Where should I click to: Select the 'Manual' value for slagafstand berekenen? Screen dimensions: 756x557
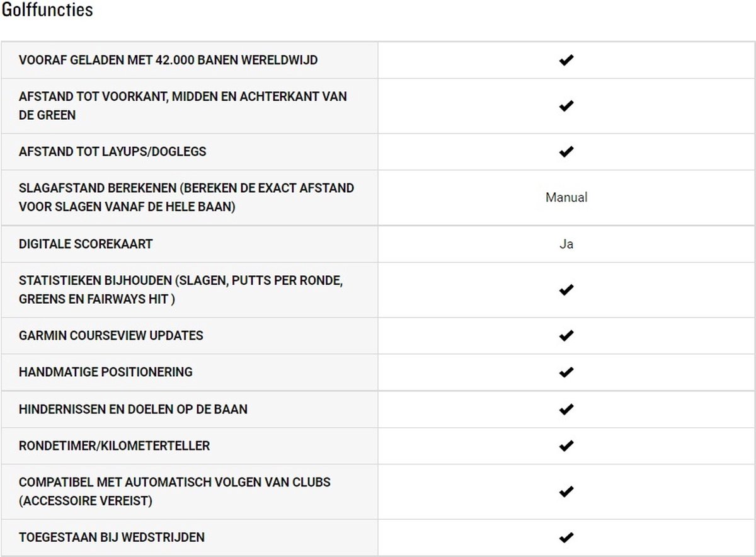coord(566,197)
